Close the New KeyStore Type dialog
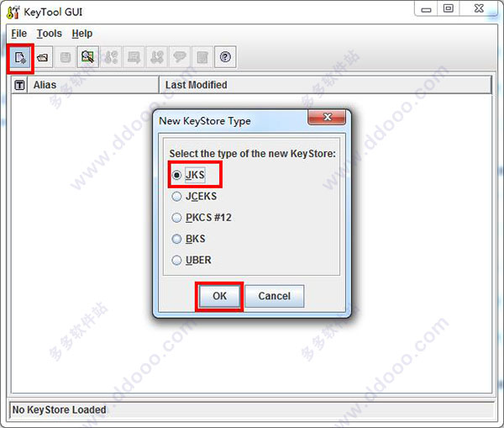Image resolution: width=504 pixels, height=428 pixels. [x=327, y=117]
